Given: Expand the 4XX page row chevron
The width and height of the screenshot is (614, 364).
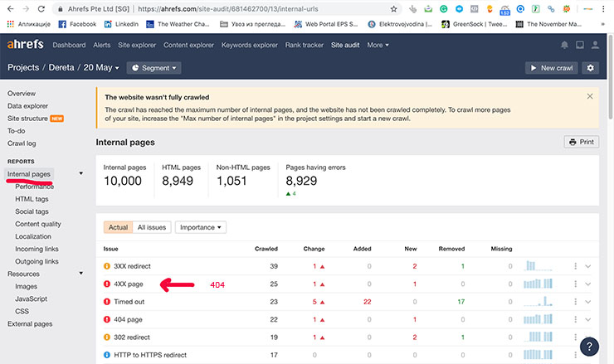Looking at the screenshot, I should coord(587,284).
